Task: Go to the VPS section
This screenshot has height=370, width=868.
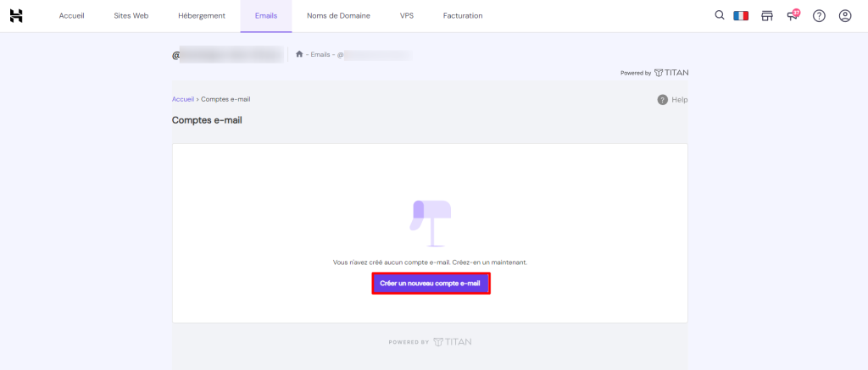Action: pyautogui.click(x=408, y=15)
